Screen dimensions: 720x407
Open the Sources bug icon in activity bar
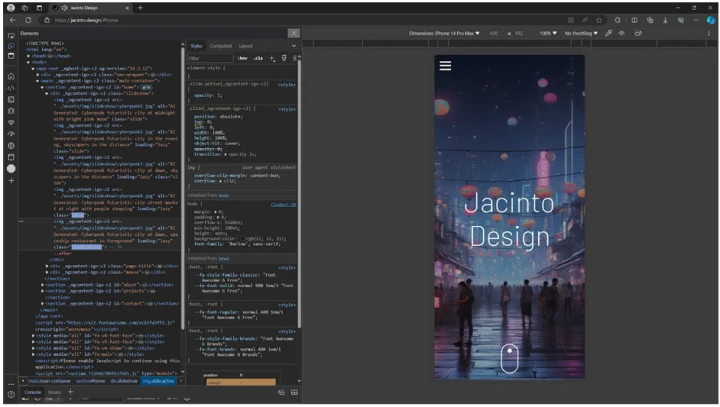point(11,111)
